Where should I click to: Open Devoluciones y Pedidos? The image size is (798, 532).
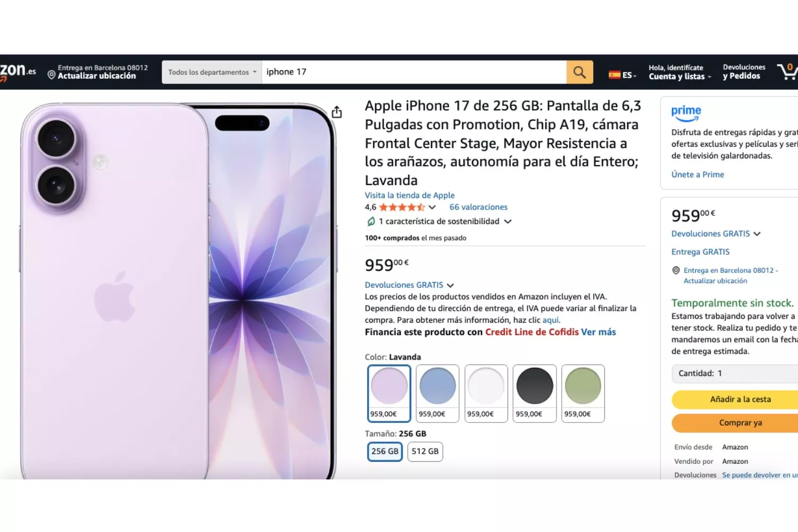coord(744,72)
